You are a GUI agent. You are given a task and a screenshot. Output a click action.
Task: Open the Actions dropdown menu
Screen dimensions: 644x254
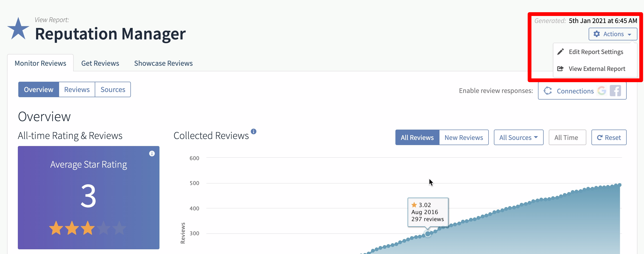(613, 34)
